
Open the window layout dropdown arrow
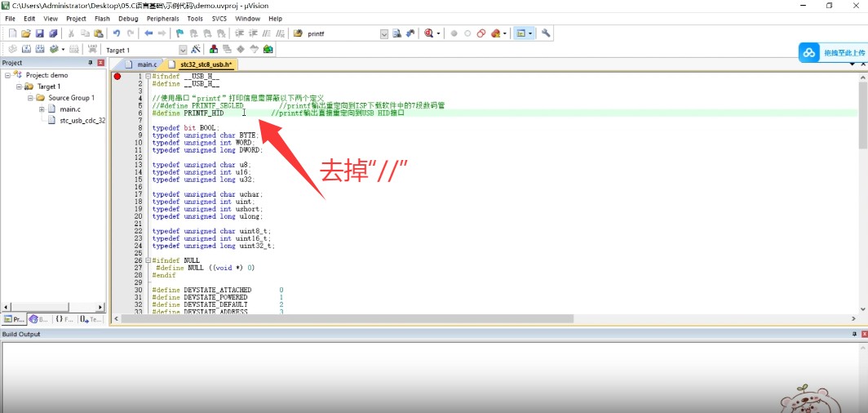[531, 33]
